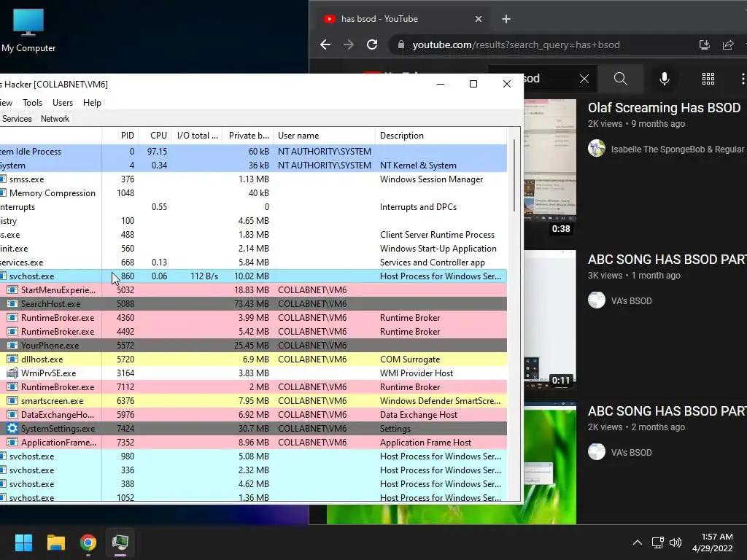Select the SearchHost.exe process icon

pos(12,304)
